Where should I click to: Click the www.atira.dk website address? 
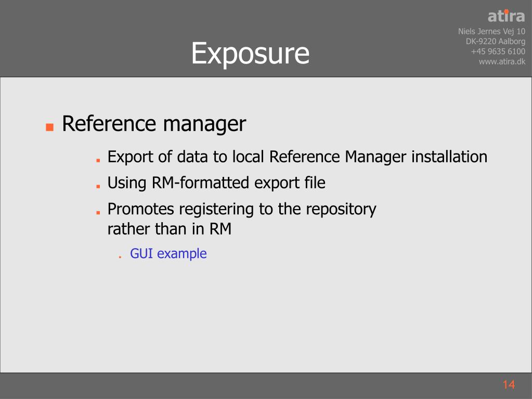point(502,61)
